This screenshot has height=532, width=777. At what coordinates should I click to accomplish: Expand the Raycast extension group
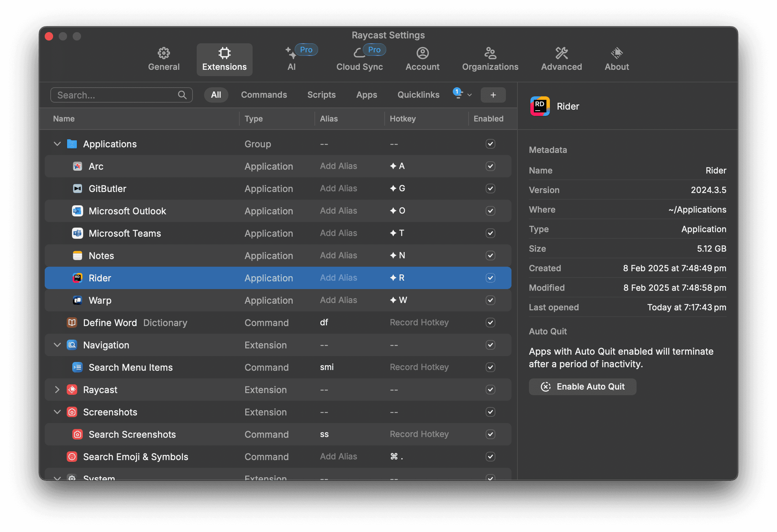click(x=57, y=389)
